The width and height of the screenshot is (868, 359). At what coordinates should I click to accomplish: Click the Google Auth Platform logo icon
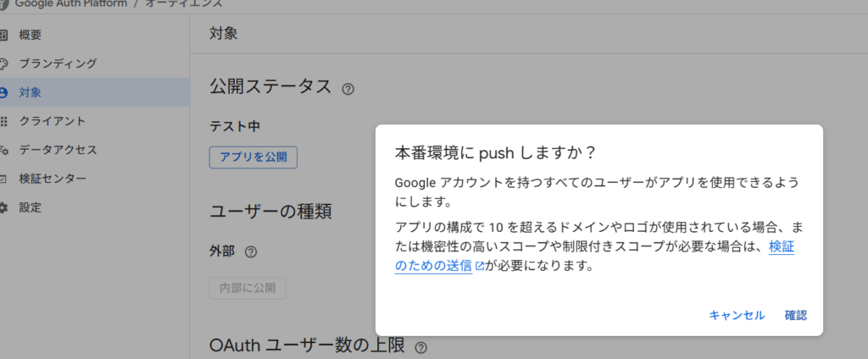coord(4,3)
